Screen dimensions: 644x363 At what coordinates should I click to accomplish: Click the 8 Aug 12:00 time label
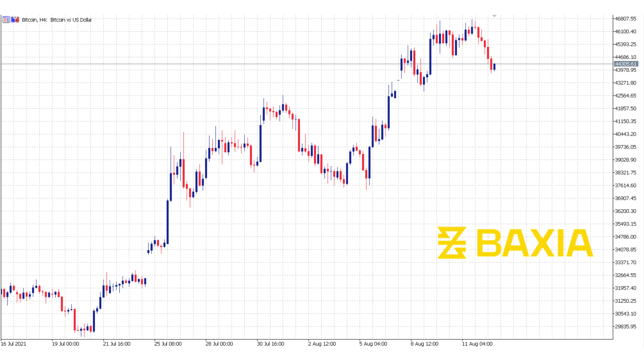424,344
